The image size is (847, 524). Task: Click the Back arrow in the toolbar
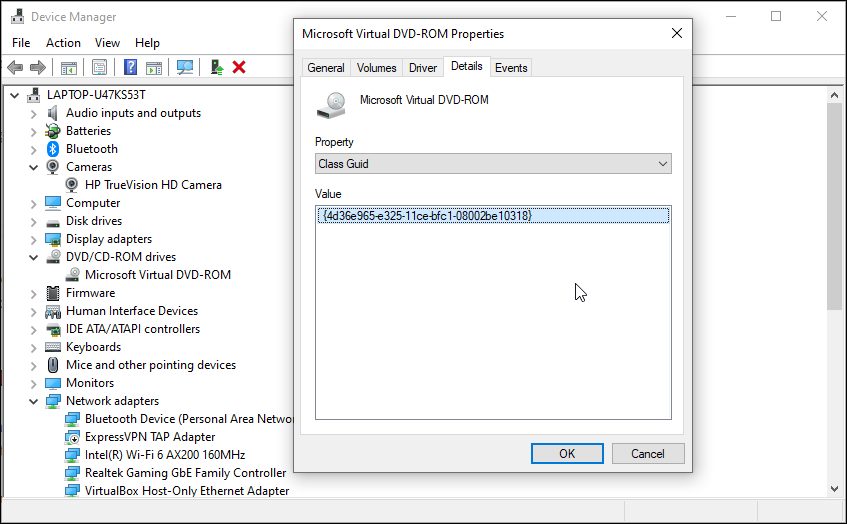[x=15, y=67]
